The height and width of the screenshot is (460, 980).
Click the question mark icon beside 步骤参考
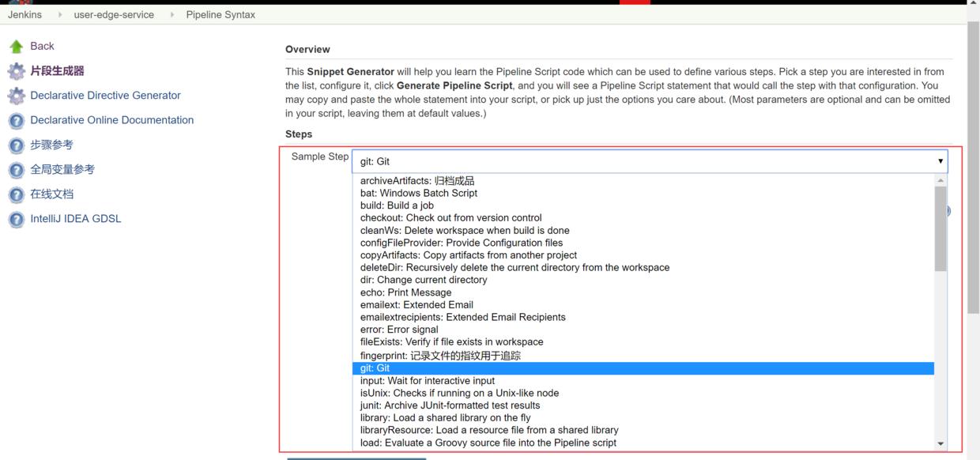[16, 145]
